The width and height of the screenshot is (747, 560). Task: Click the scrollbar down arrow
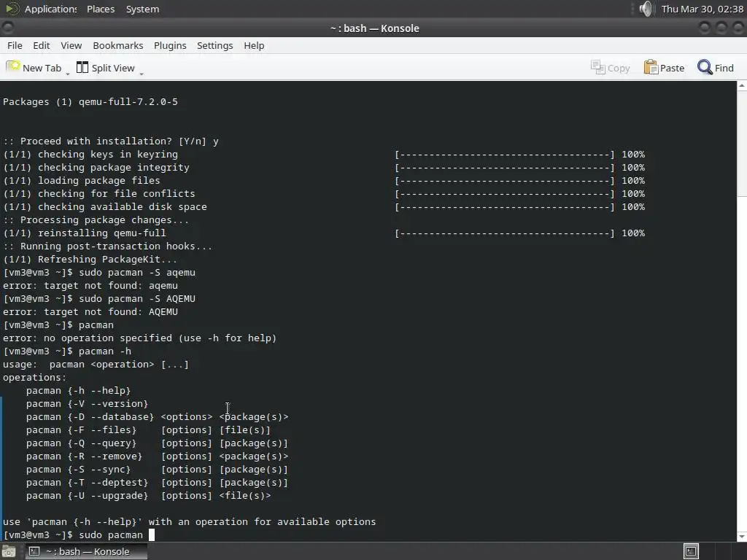point(742,537)
